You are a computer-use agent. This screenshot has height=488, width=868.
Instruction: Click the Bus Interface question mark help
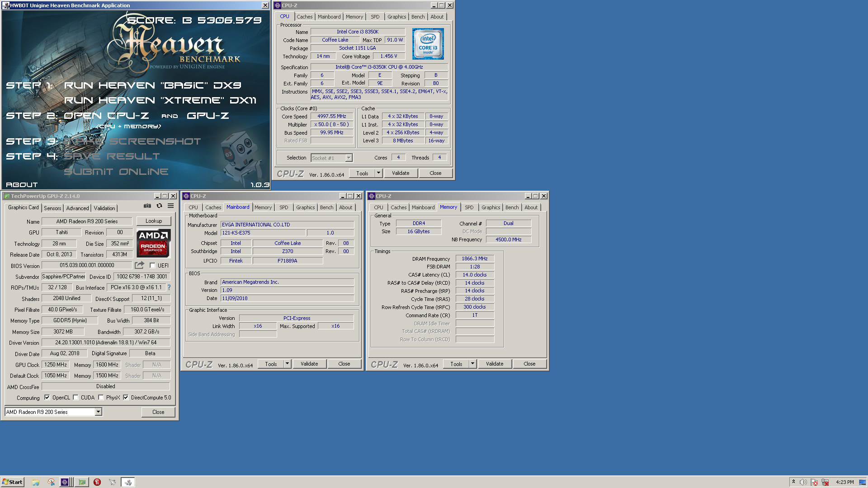click(x=169, y=287)
